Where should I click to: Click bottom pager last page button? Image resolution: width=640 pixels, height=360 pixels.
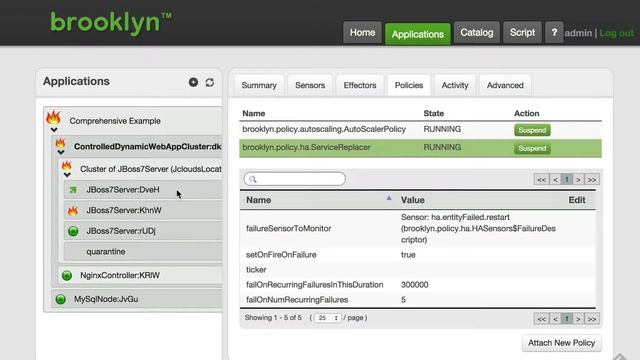592,319
